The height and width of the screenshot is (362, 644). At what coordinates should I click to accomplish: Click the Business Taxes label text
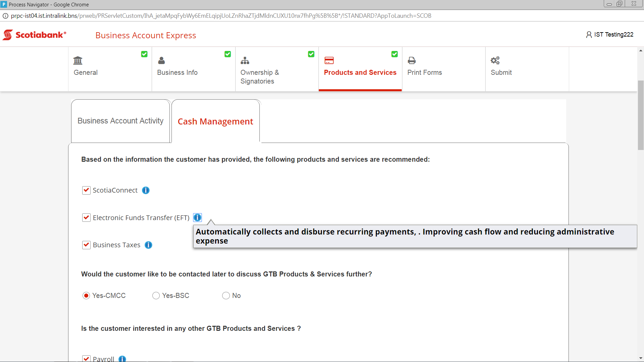point(116,245)
